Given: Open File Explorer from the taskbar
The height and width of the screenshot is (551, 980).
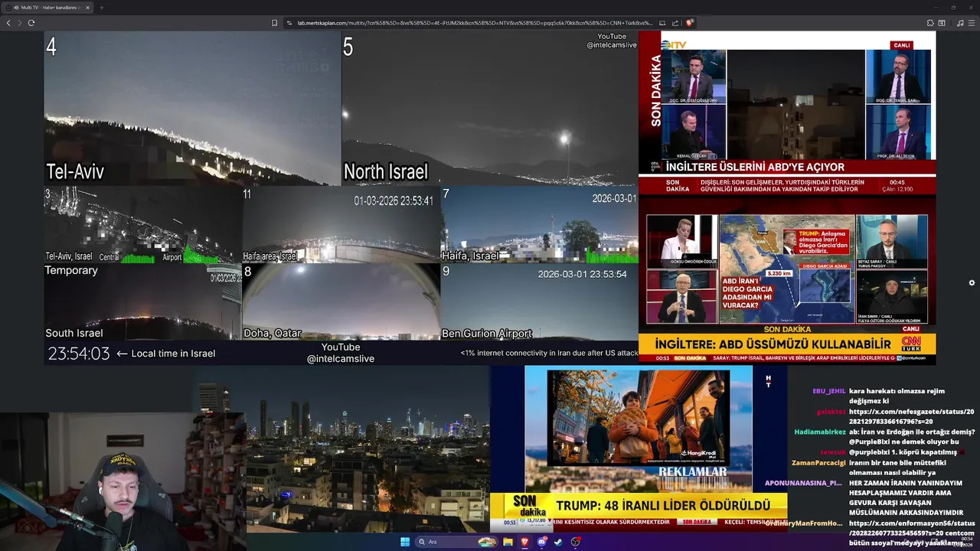Looking at the screenshot, I should 508,542.
